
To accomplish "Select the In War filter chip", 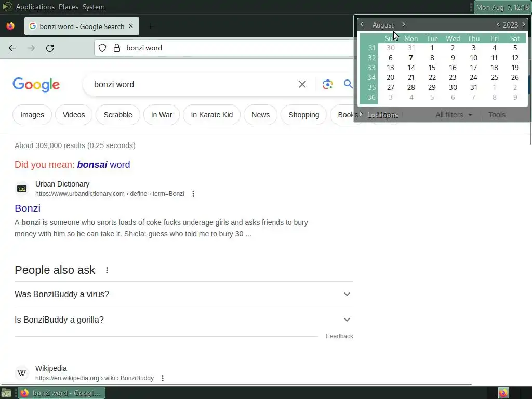I will (x=162, y=115).
